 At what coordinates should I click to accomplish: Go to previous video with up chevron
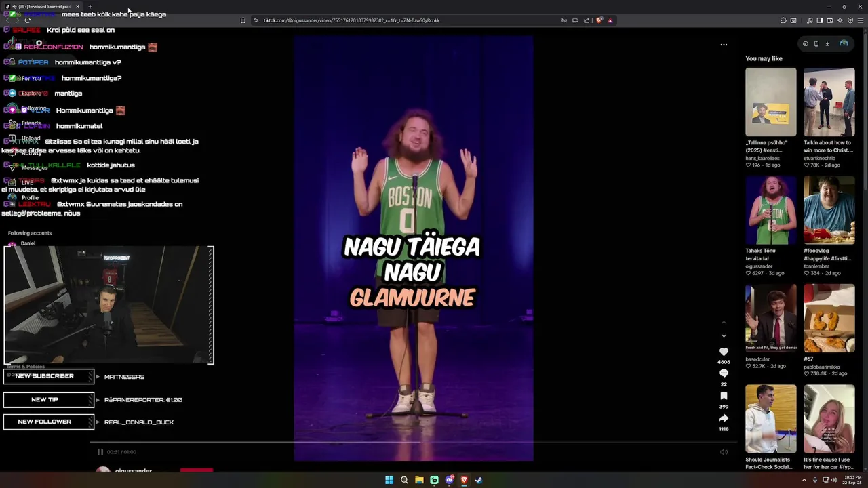pos(724,323)
